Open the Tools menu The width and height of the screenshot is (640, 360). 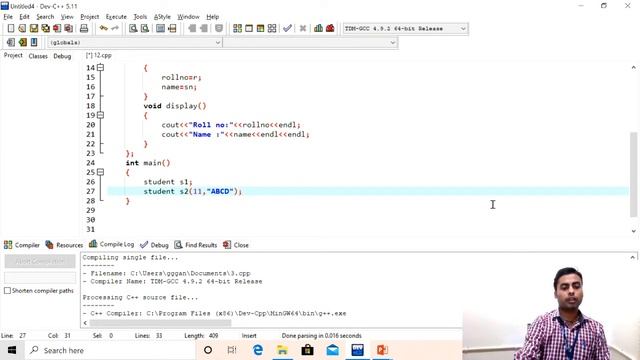coord(140,17)
